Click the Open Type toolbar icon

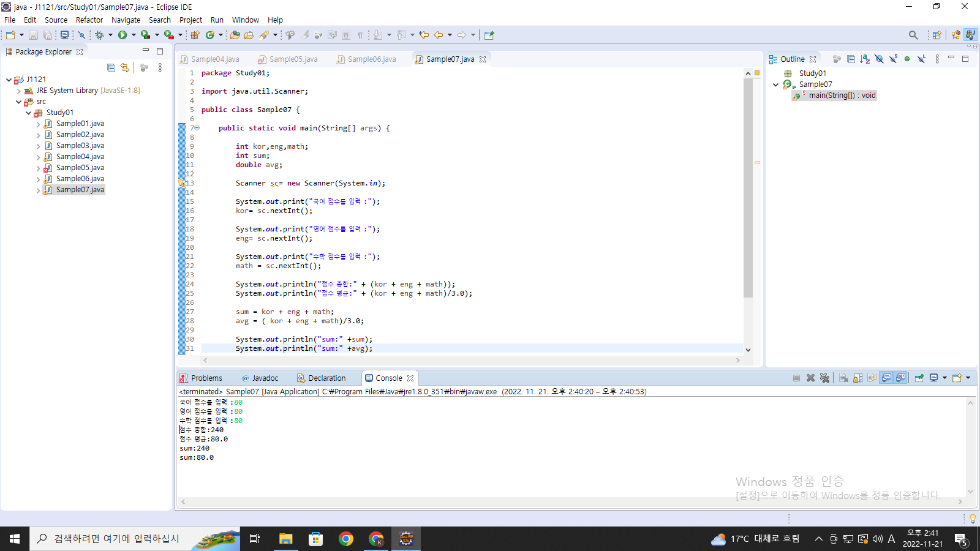pyautogui.click(x=235, y=35)
